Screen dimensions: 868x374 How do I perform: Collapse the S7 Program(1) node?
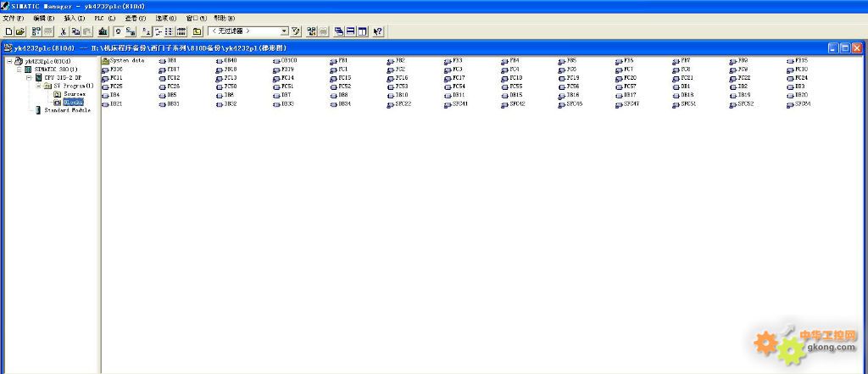coord(38,86)
